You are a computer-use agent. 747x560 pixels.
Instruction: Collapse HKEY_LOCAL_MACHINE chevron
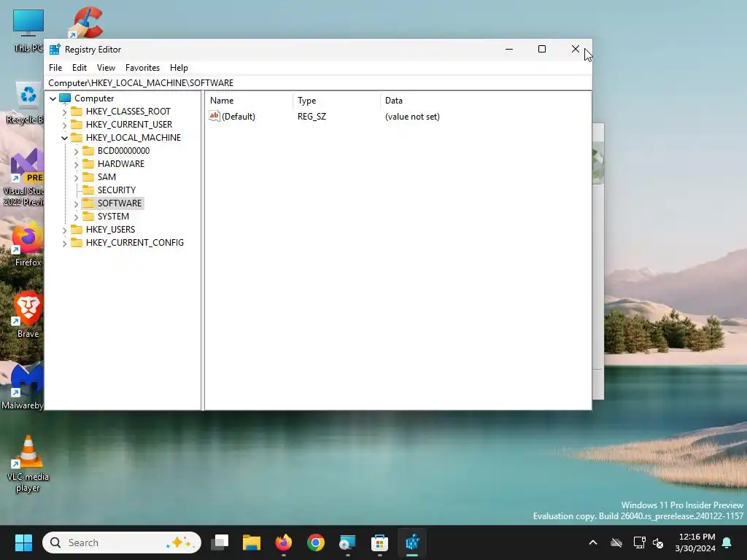pyautogui.click(x=64, y=138)
